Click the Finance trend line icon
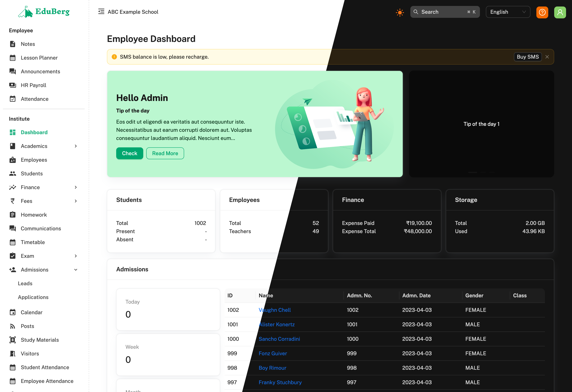This screenshot has width=572, height=392. 13,187
